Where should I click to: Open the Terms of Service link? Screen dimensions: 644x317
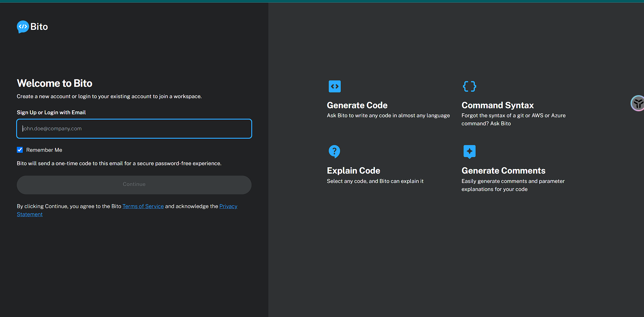click(143, 206)
